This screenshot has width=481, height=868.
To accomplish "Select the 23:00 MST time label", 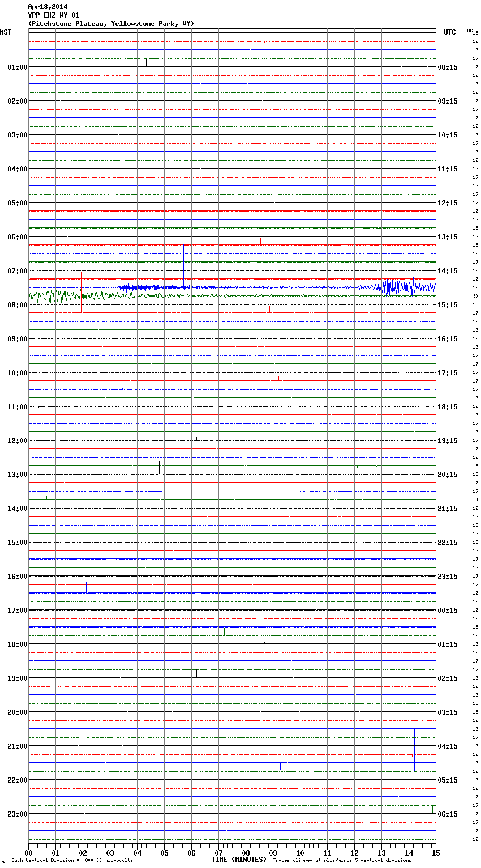I will tap(17, 814).
